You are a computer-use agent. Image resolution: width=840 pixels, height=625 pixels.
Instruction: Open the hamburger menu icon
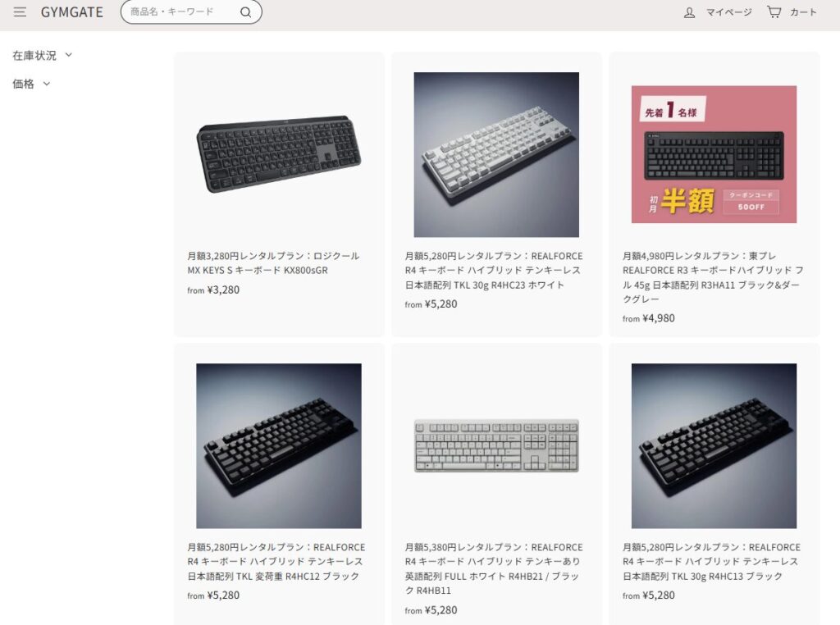(20, 11)
